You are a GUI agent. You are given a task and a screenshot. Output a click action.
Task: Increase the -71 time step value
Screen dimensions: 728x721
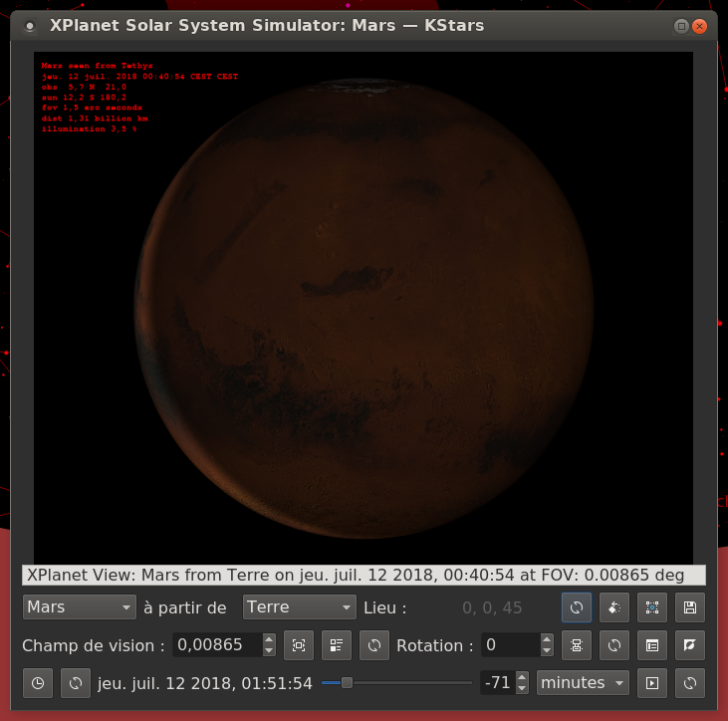[x=522, y=677]
